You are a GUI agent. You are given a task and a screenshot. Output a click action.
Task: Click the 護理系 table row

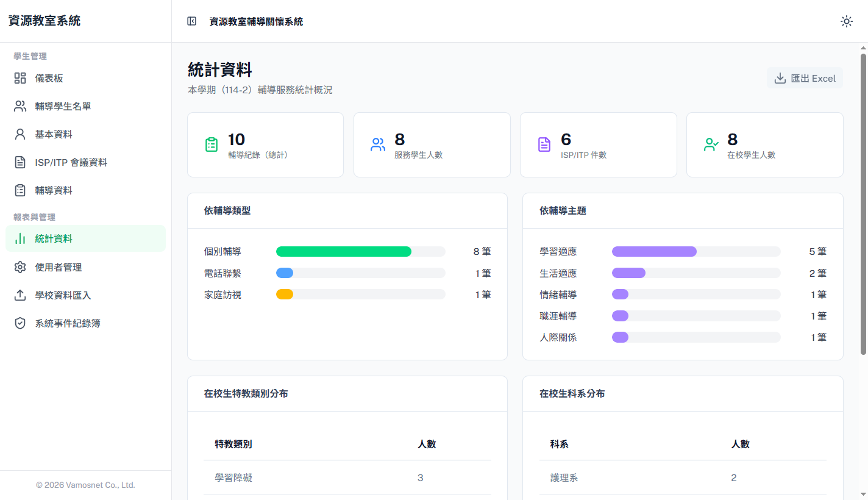683,477
